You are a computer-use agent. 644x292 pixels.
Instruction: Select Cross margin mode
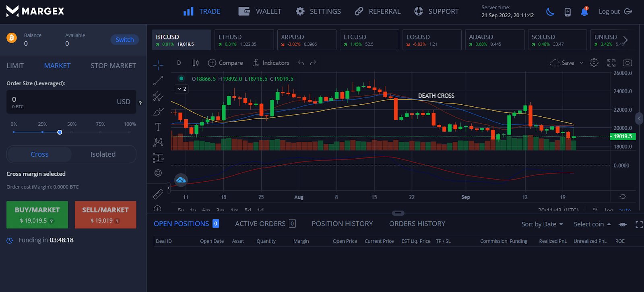click(39, 154)
